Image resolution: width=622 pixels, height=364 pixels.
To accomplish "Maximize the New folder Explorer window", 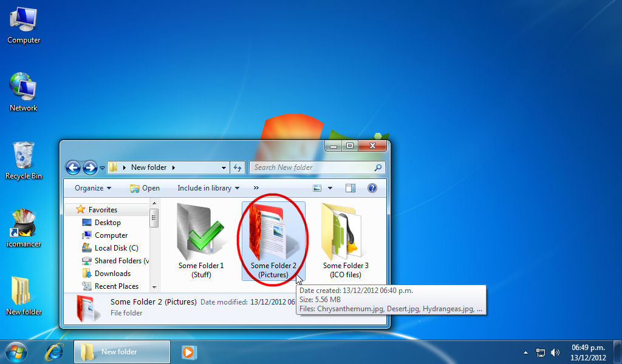I will (350, 146).
